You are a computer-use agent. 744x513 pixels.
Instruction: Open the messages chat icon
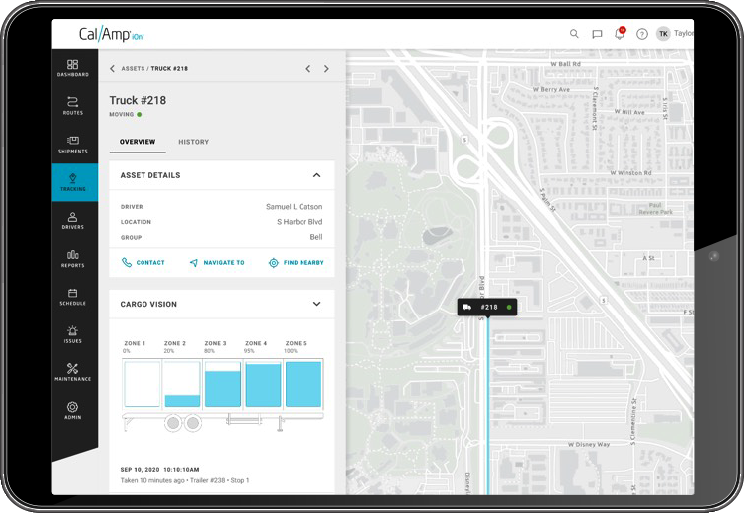click(x=597, y=34)
